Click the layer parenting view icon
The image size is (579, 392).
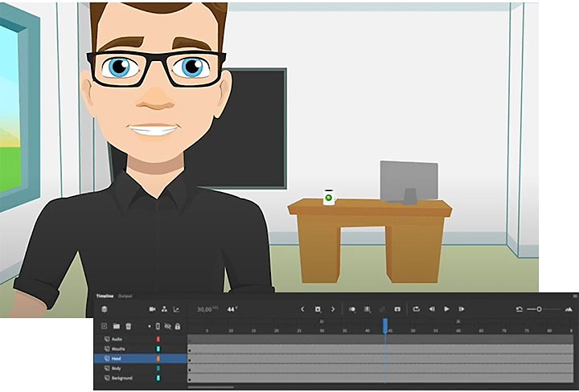(x=165, y=309)
